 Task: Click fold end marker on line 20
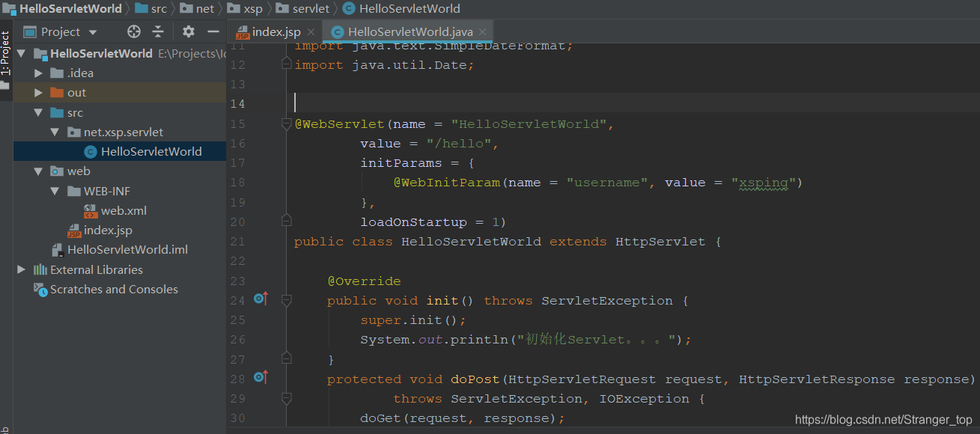click(286, 220)
